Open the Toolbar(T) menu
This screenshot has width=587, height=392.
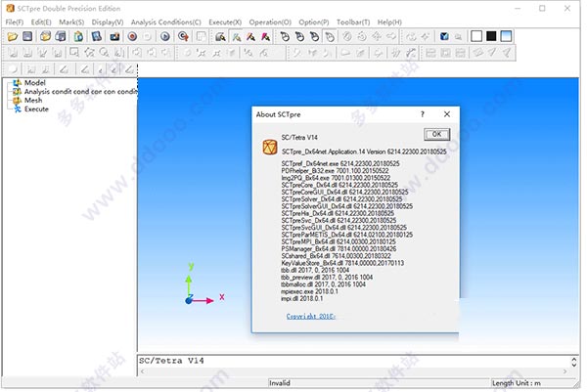point(353,22)
